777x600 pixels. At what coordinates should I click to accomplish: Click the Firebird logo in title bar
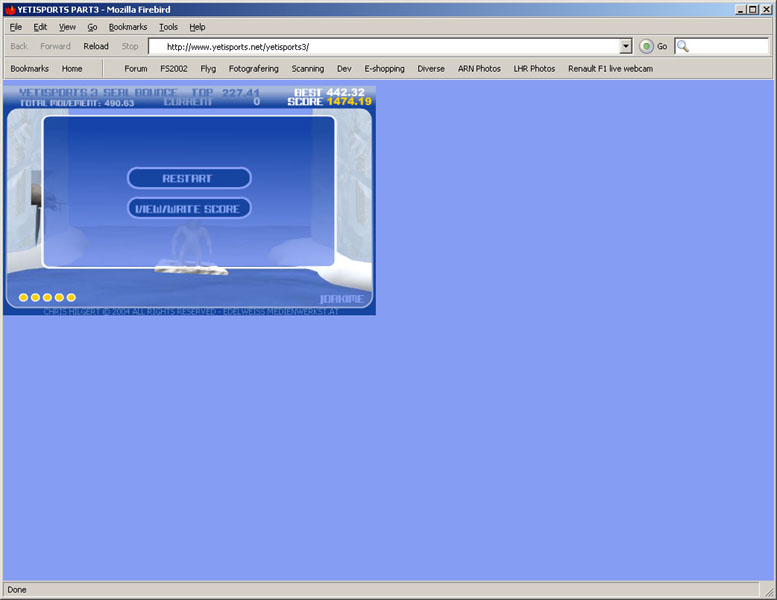[10, 9]
